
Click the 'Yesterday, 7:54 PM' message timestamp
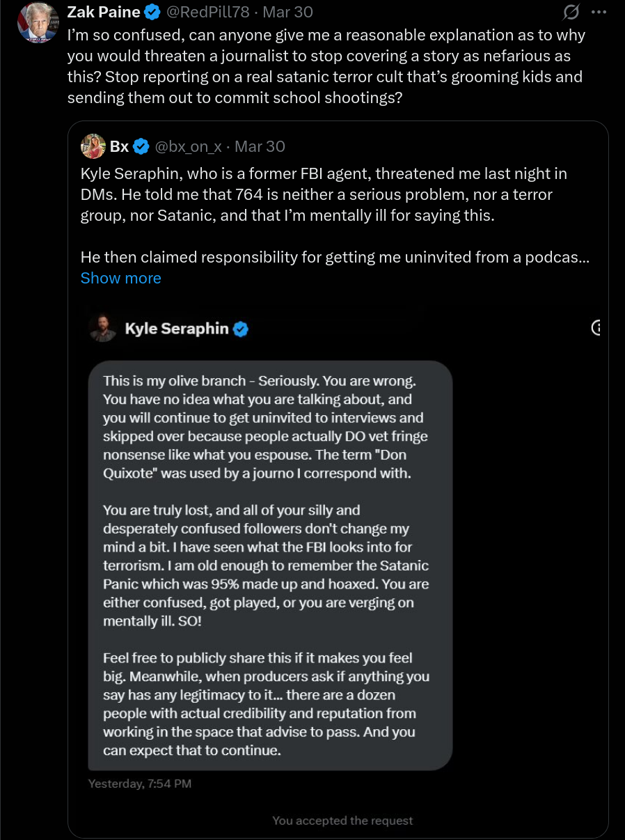(x=140, y=784)
